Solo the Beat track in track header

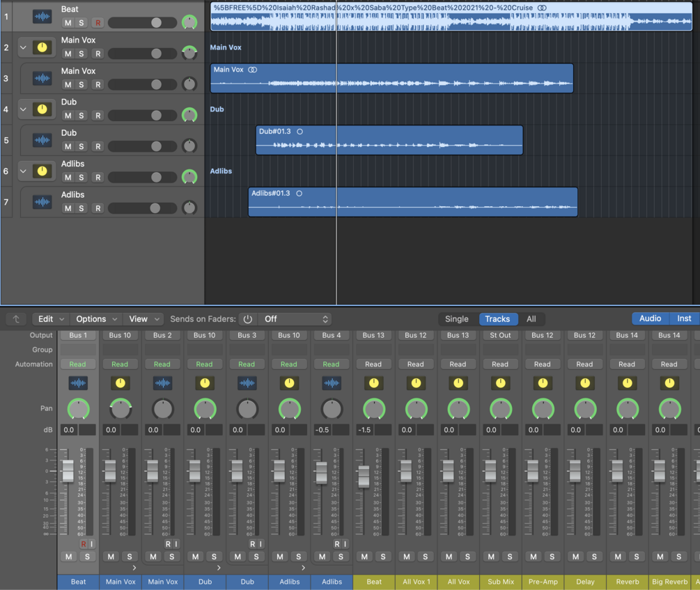(x=81, y=23)
